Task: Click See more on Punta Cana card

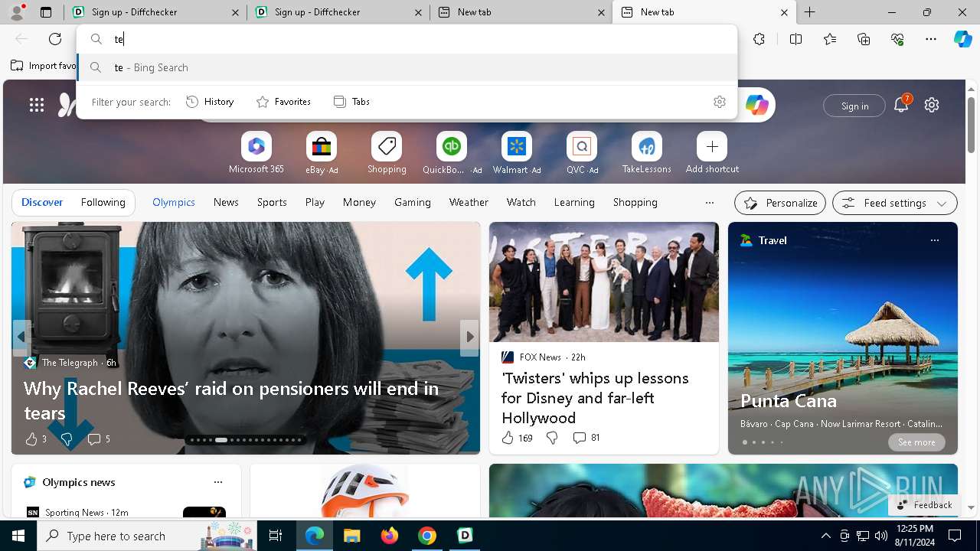Action: tap(916, 442)
